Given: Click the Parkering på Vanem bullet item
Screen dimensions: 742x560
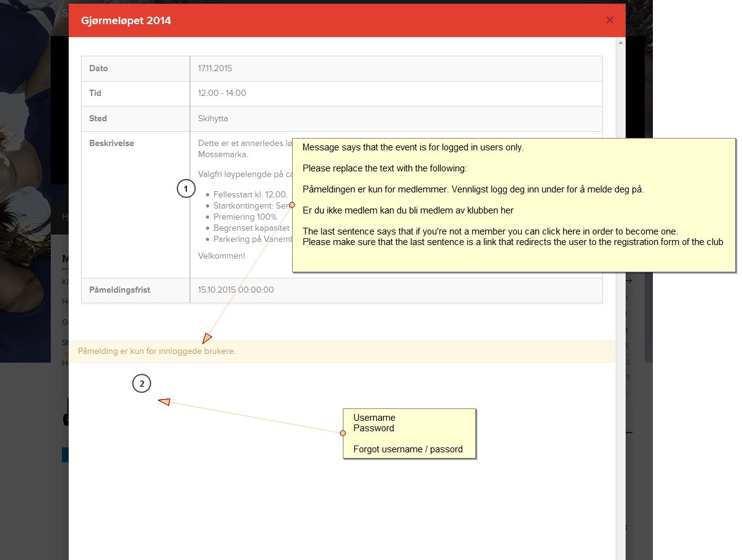Looking at the screenshot, I should click(252, 239).
